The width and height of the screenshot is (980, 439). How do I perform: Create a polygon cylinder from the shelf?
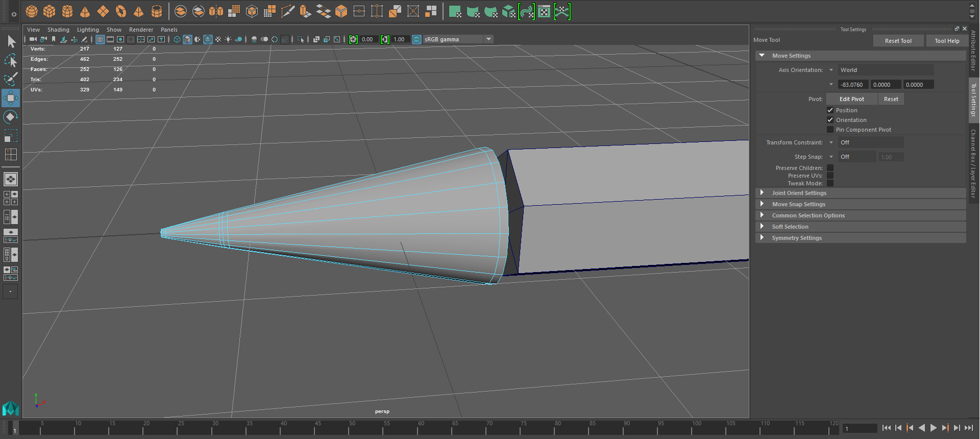point(67,11)
